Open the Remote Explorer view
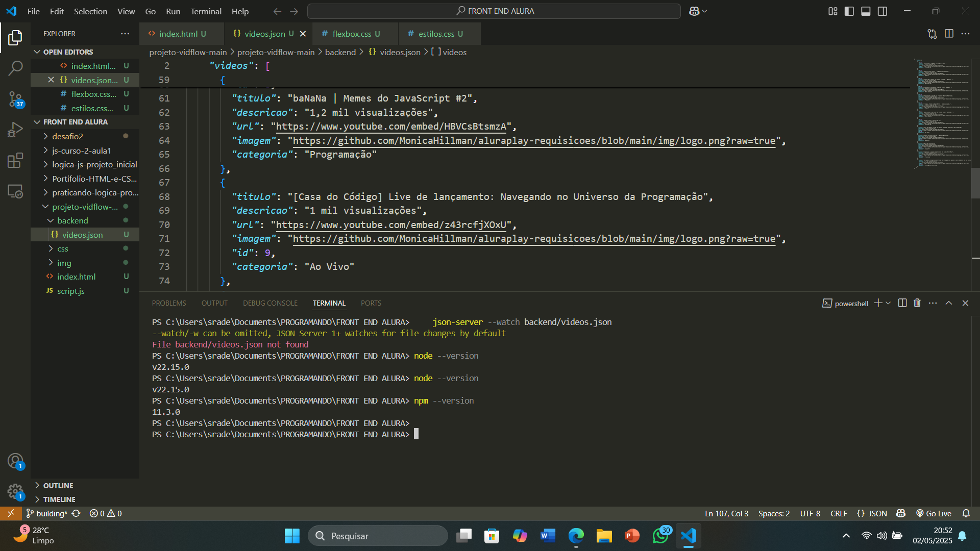 click(x=15, y=191)
